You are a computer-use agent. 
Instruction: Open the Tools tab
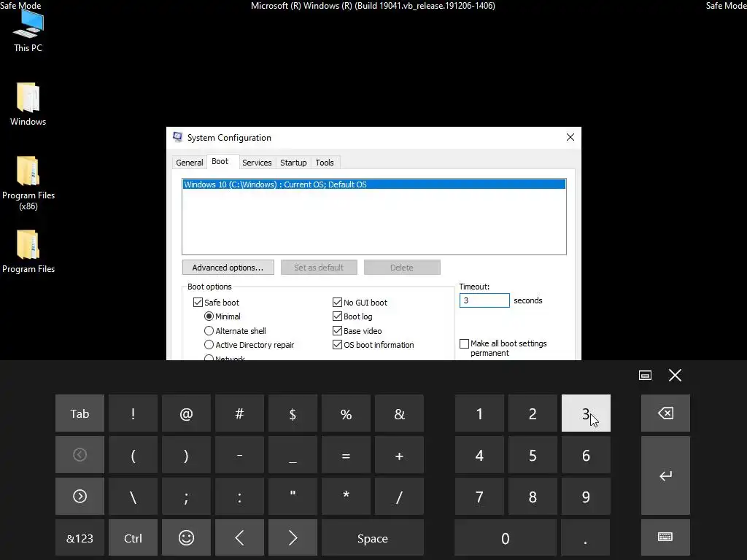(x=325, y=163)
